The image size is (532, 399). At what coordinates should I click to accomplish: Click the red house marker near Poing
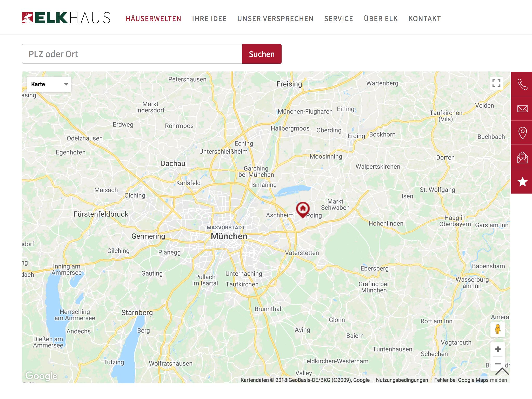[303, 210]
